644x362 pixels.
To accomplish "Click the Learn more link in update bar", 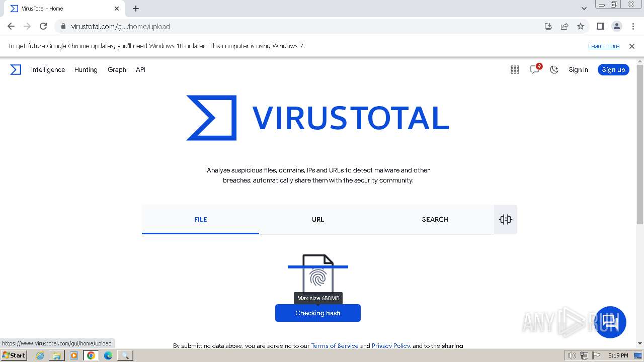I will coord(604,46).
